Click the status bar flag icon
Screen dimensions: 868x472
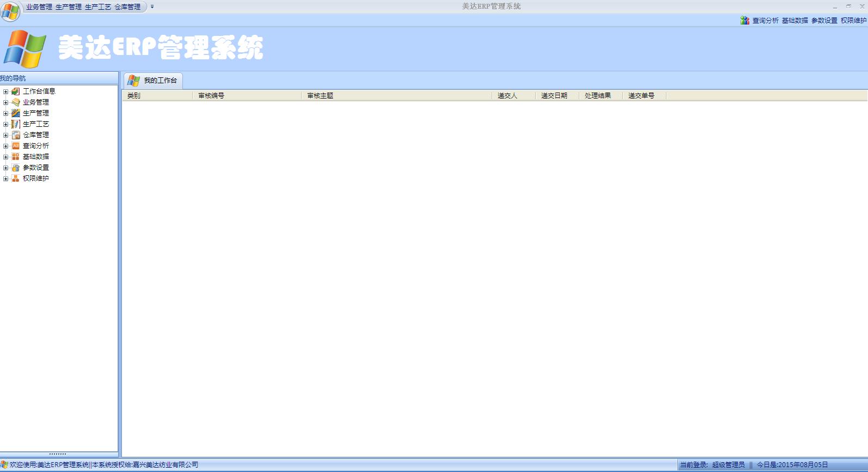[x=4, y=464]
